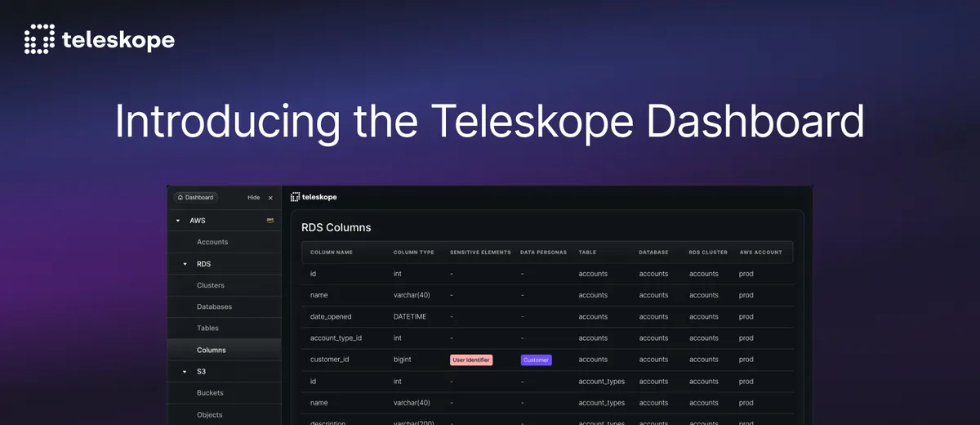Click the Hide sidebar button
980x425 pixels.
[254, 197]
